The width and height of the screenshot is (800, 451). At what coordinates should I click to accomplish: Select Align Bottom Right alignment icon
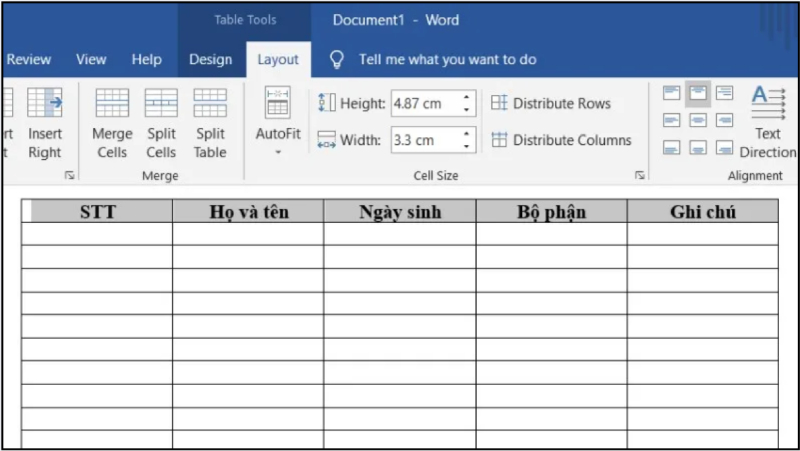coord(724,148)
